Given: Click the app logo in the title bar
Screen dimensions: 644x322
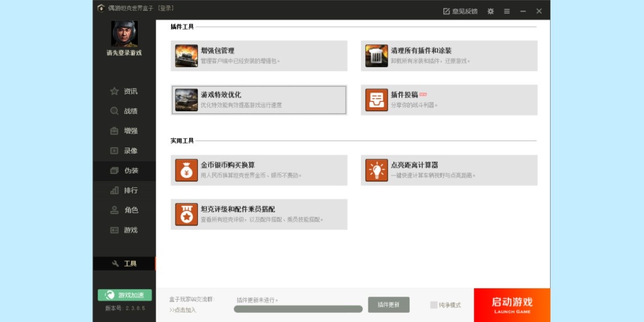Looking at the screenshot, I should (101, 8).
